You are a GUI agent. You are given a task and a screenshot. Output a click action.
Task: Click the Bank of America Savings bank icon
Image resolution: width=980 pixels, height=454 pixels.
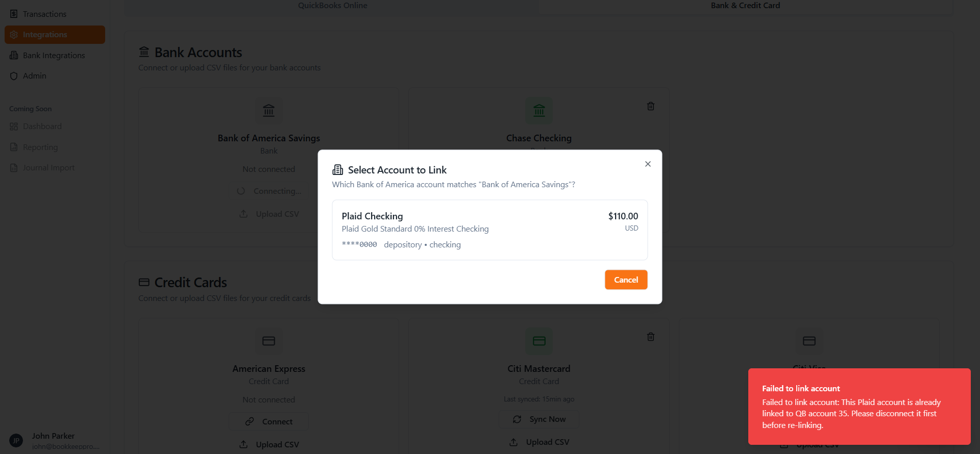(269, 110)
